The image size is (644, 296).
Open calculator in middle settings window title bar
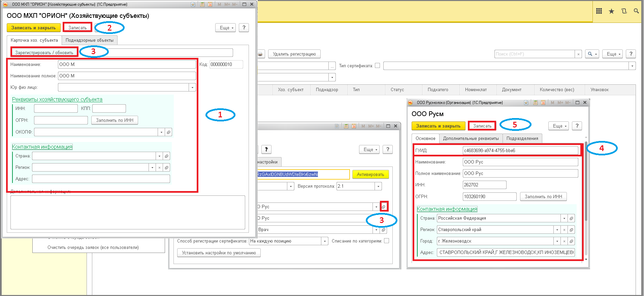click(346, 126)
